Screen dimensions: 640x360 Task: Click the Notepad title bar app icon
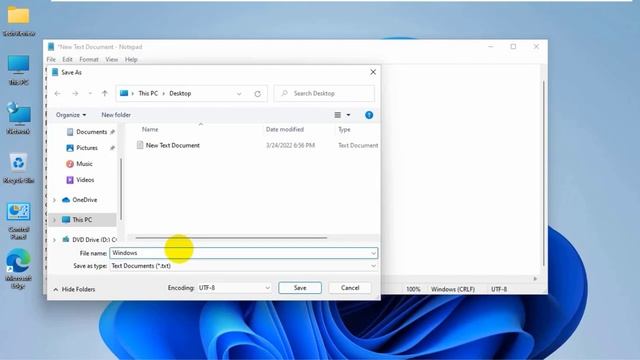pos(51,47)
